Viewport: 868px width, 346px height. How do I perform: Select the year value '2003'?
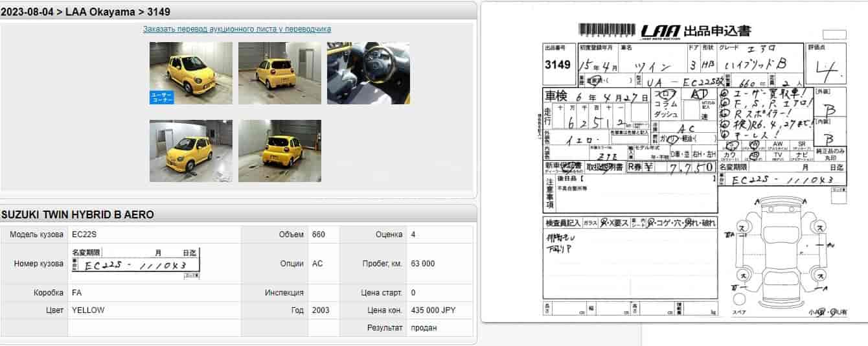(321, 310)
